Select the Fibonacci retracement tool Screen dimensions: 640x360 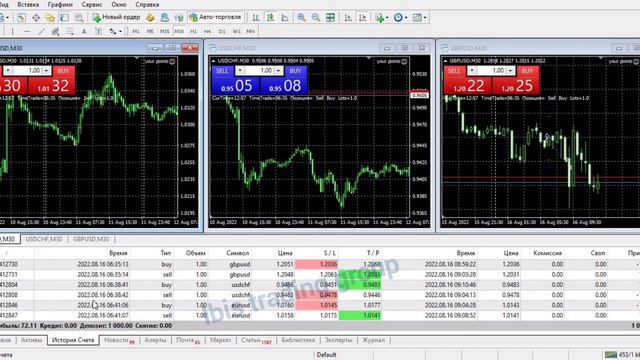coord(70,31)
